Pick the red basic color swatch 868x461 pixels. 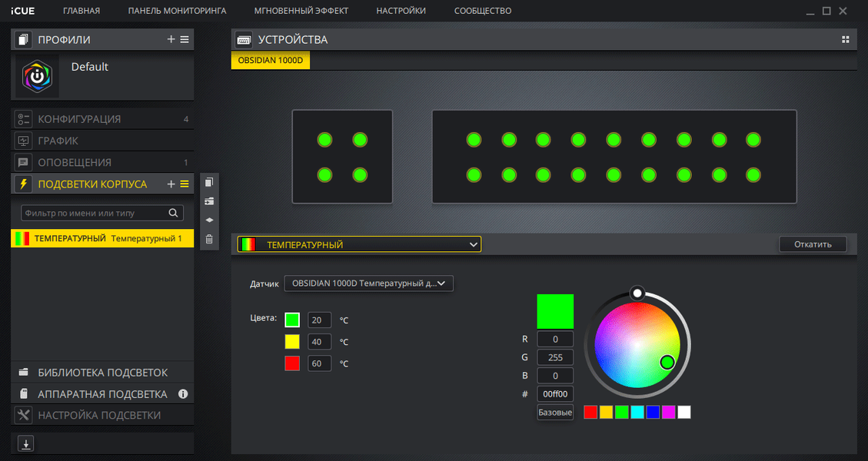click(590, 413)
